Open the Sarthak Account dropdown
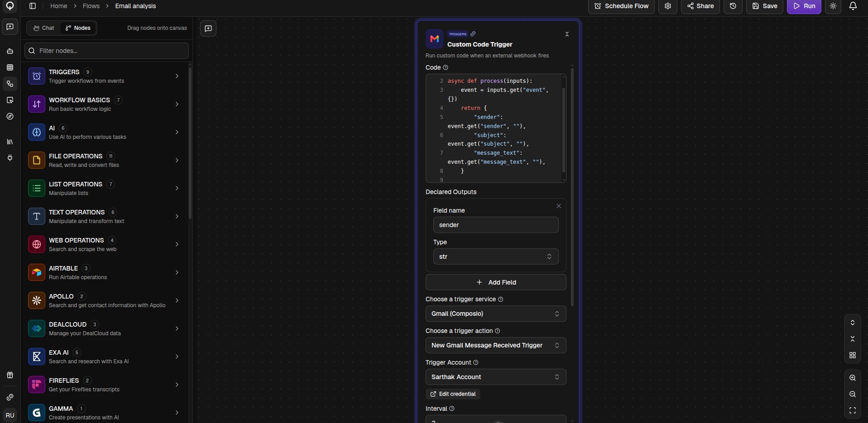Image resolution: width=868 pixels, height=423 pixels. tap(496, 377)
